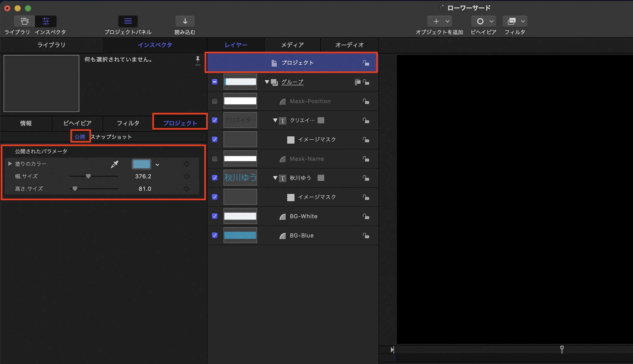Disable the BG-White layer checkbox

click(x=215, y=216)
